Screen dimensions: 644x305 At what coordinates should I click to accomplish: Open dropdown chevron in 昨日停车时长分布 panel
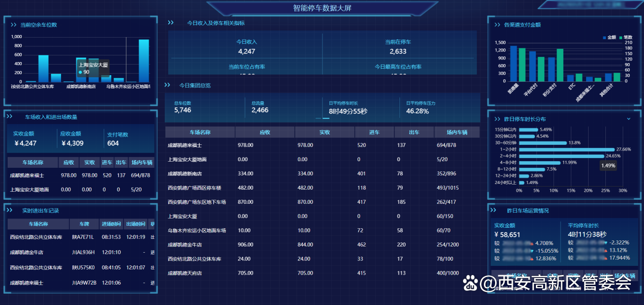pos(629,119)
